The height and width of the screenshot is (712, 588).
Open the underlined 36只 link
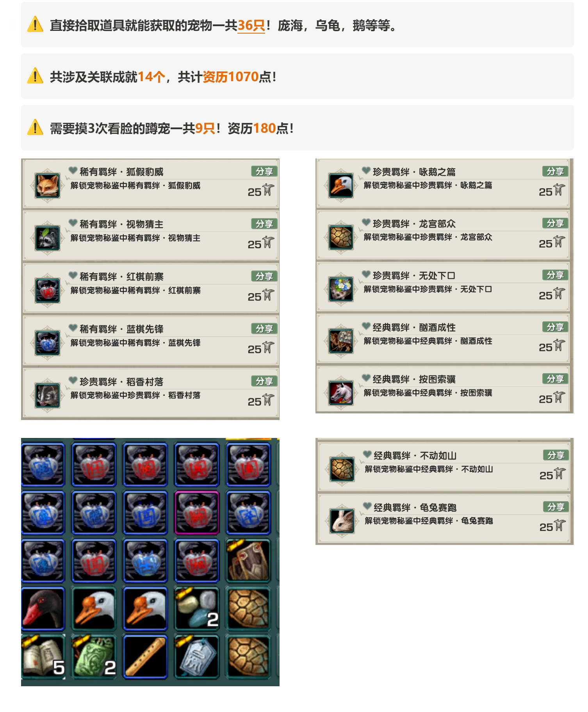251,26
